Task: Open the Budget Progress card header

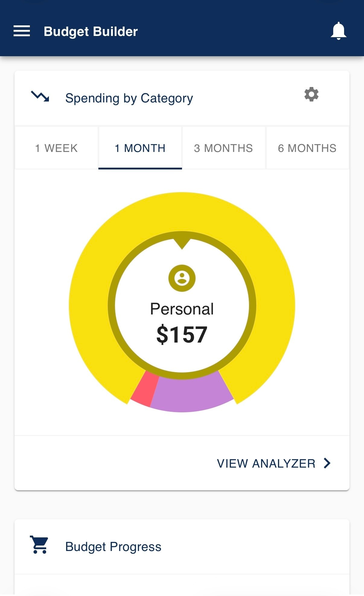Action: pyautogui.click(x=182, y=547)
